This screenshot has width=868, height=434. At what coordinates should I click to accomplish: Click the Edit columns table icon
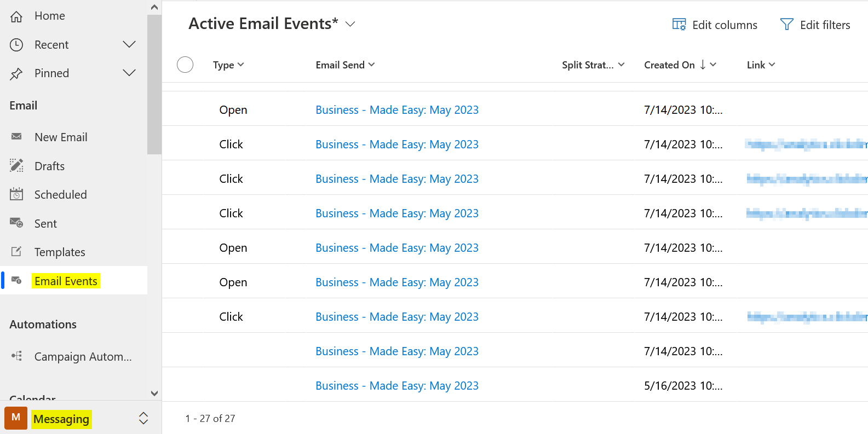pyautogui.click(x=679, y=25)
